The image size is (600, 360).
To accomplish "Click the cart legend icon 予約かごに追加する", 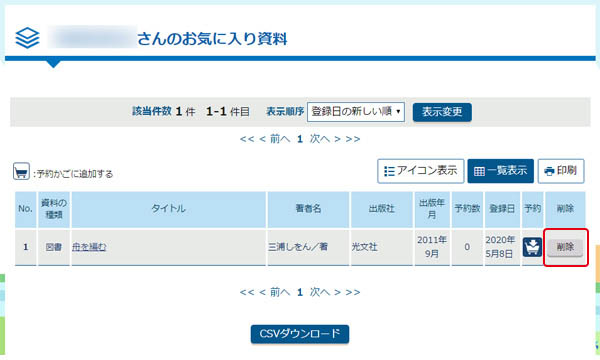I will point(21,171).
